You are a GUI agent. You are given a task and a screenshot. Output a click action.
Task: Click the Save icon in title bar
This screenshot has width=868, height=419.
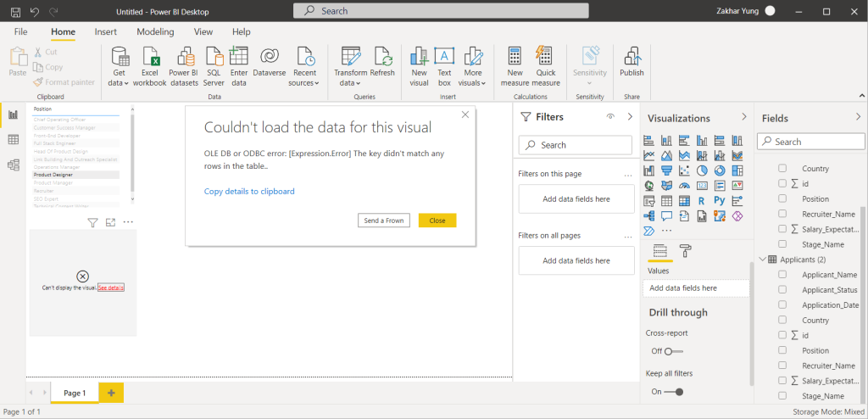pyautogui.click(x=16, y=11)
